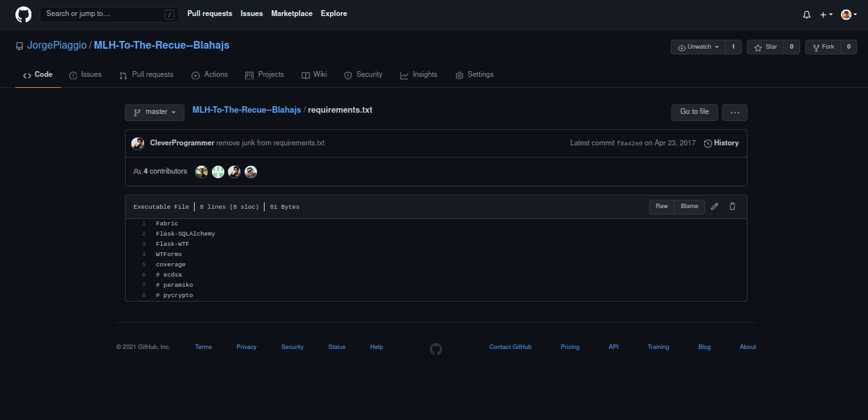Open commit hash f8a42e0

coord(630,143)
